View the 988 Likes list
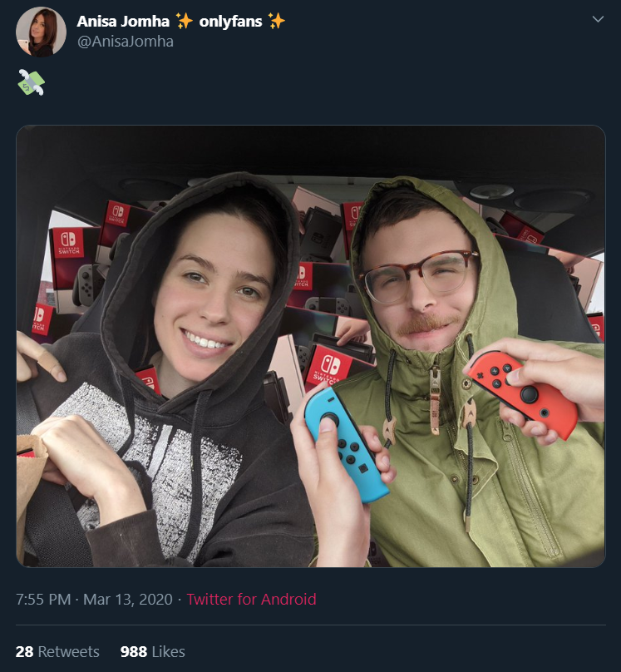This screenshot has width=621, height=672. tap(152, 651)
